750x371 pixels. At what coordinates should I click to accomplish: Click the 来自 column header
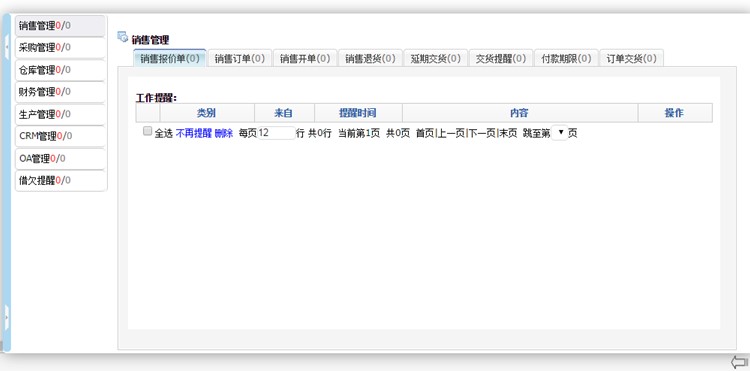[x=284, y=113]
